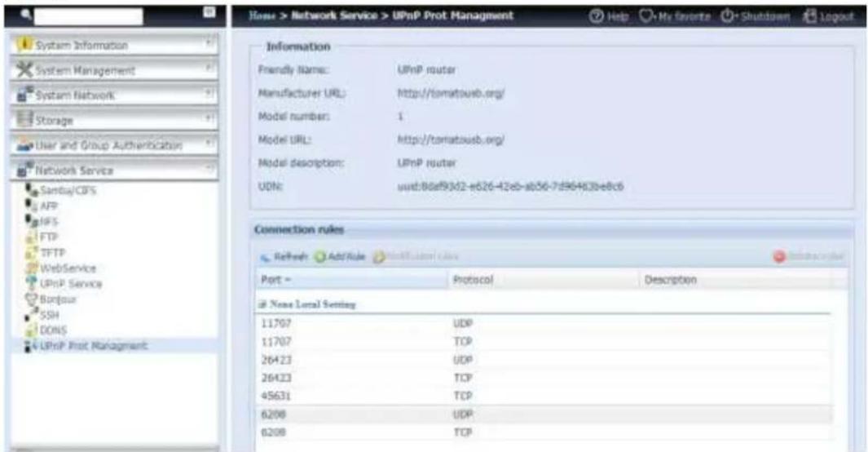Click the TFTP tree icon

tap(32, 252)
